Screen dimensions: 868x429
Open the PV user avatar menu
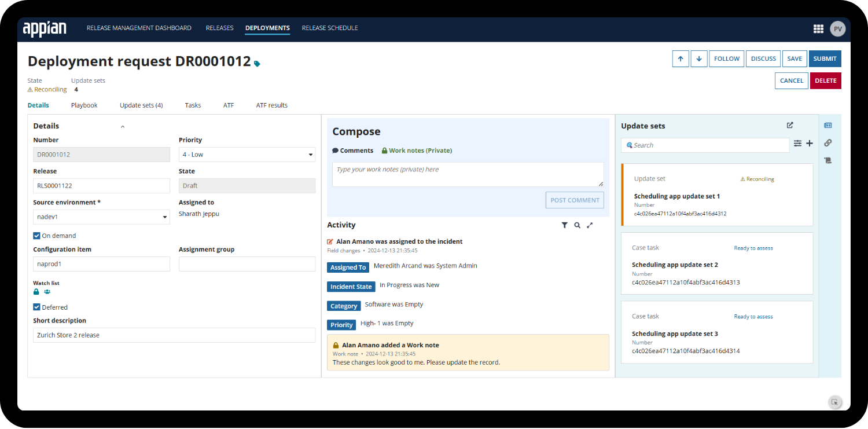click(837, 28)
